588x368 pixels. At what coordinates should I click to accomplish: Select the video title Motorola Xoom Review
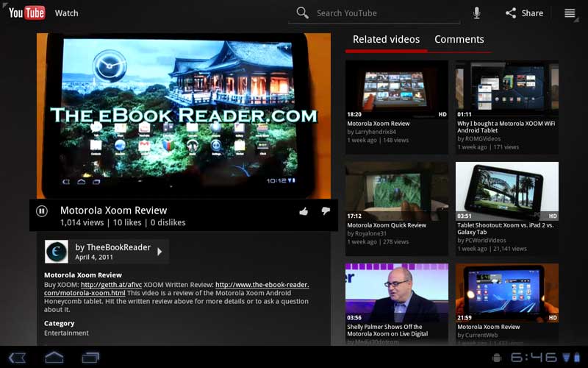[x=114, y=210]
